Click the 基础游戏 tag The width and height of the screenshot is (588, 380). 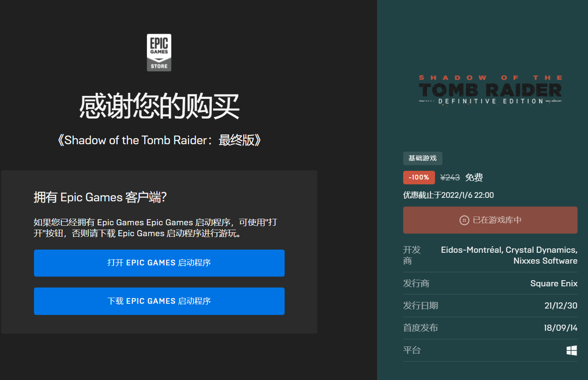pyautogui.click(x=422, y=158)
